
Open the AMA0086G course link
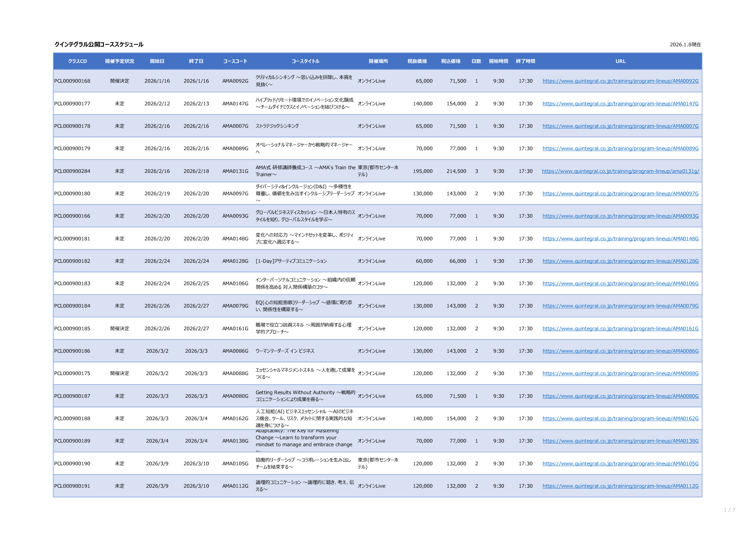[x=620, y=351]
